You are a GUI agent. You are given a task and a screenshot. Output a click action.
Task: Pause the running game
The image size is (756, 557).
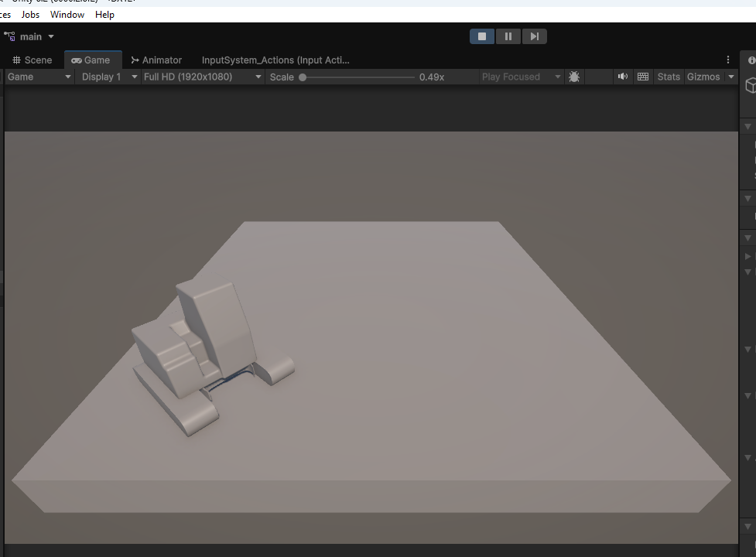(x=508, y=36)
